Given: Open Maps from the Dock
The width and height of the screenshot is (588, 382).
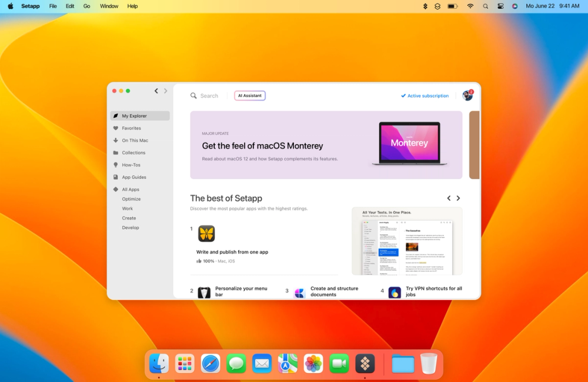Looking at the screenshot, I should pyautogui.click(x=288, y=364).
